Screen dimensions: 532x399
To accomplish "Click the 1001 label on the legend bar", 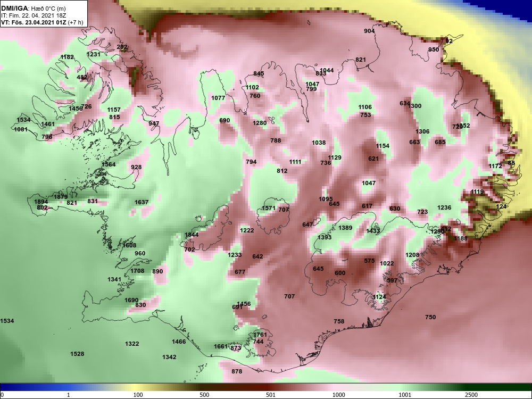I will click(x=405, y=395).
